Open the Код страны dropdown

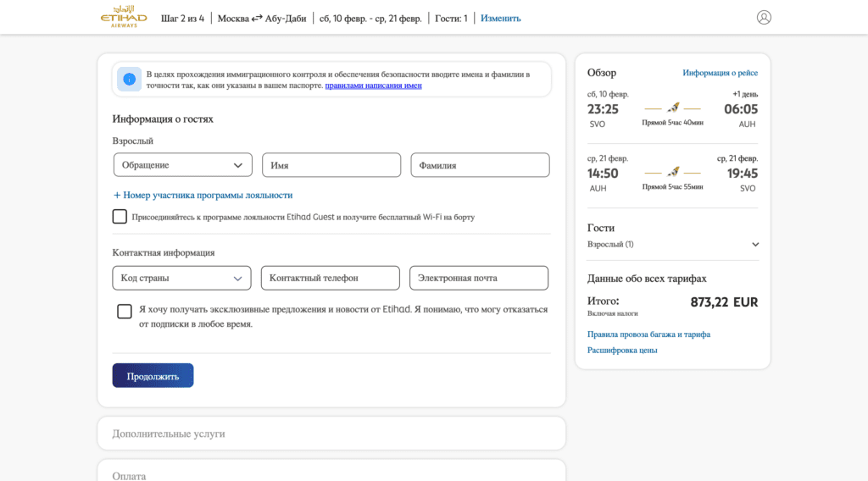click(x=181, y=278)
